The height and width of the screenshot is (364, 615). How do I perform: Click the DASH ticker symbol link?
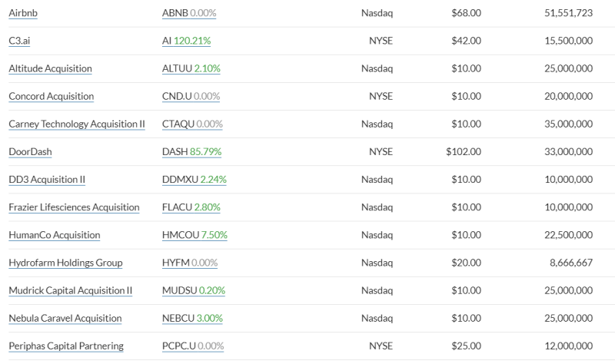tap(191, 151)
